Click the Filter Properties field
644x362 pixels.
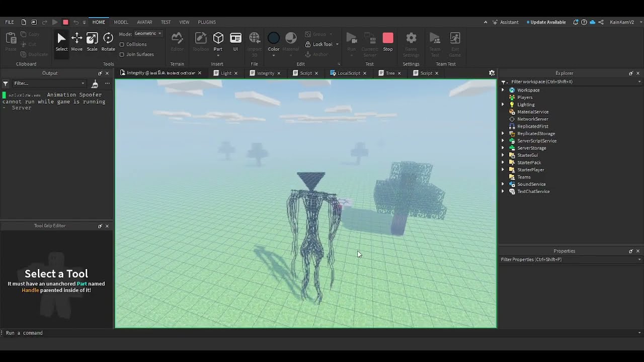[571, 259]
